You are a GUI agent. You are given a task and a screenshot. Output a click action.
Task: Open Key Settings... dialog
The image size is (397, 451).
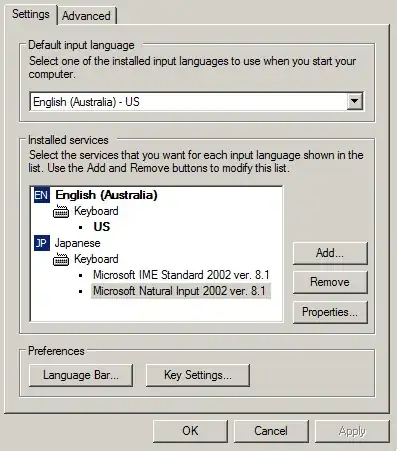198,375
